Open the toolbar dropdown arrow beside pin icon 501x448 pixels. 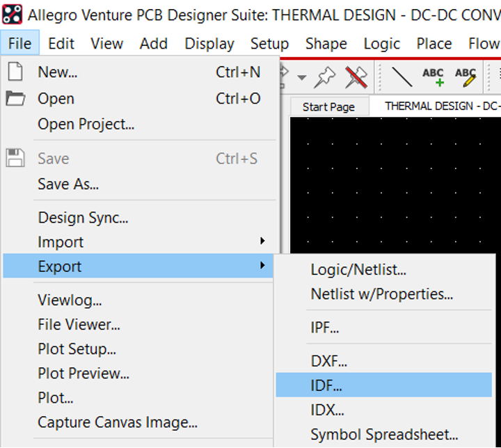301,77
